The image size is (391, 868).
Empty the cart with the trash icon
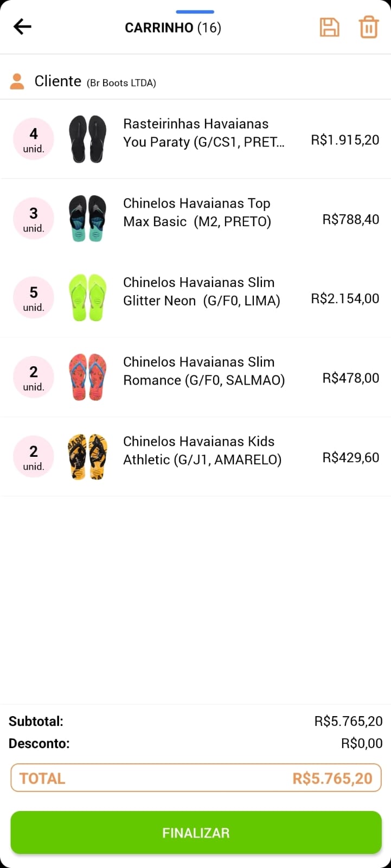point(368,27)
